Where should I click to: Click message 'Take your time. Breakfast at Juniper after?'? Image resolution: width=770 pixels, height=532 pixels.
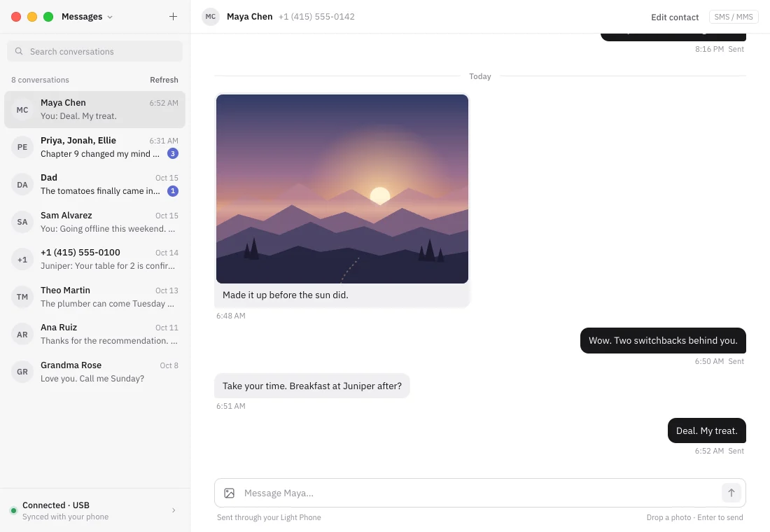point(311,386)
